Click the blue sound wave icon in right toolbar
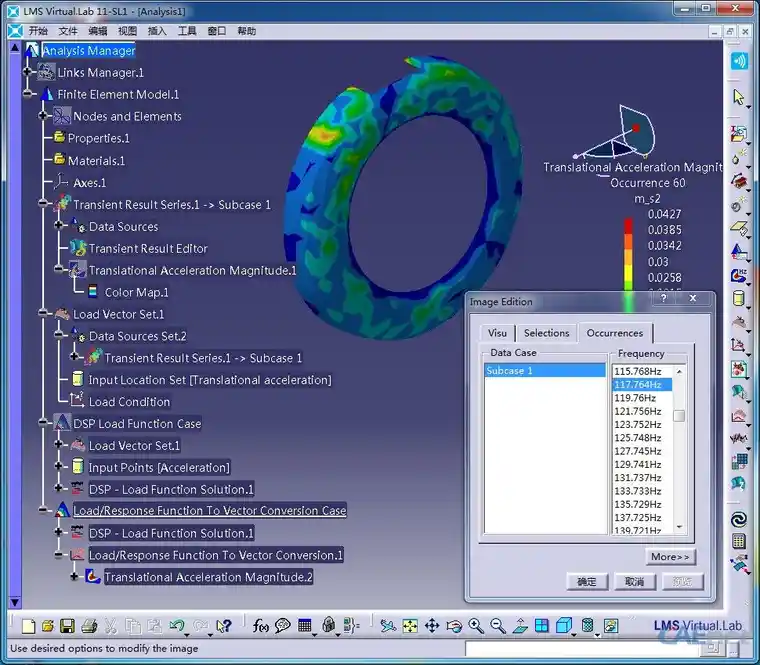Screen dimensions: 760x665 point(739,61)
